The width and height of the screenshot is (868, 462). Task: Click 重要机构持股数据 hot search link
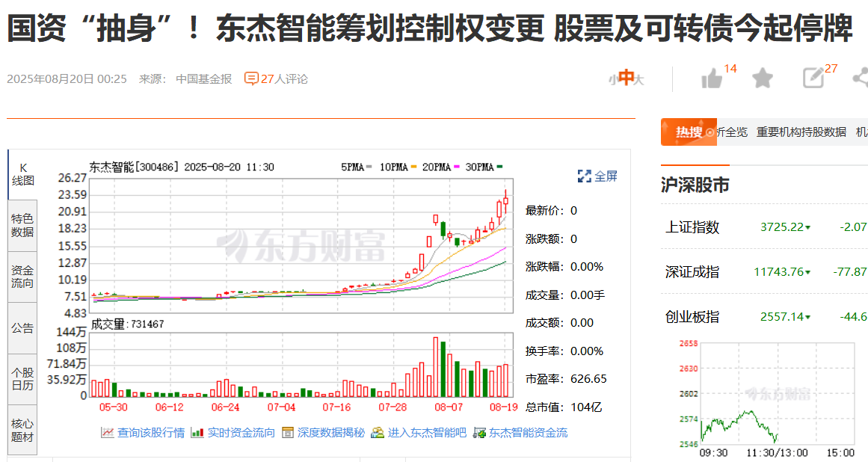[801, 132]
